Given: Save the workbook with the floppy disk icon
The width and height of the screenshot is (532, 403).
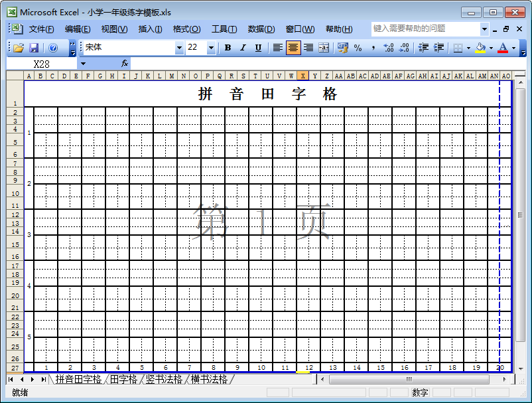Looking at the screenshot, I should pos(34,48).
